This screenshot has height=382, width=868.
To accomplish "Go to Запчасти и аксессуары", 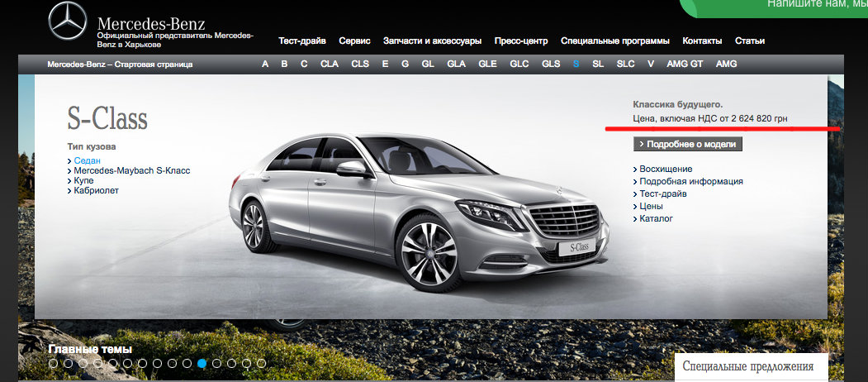I will (x=432, y=41).
